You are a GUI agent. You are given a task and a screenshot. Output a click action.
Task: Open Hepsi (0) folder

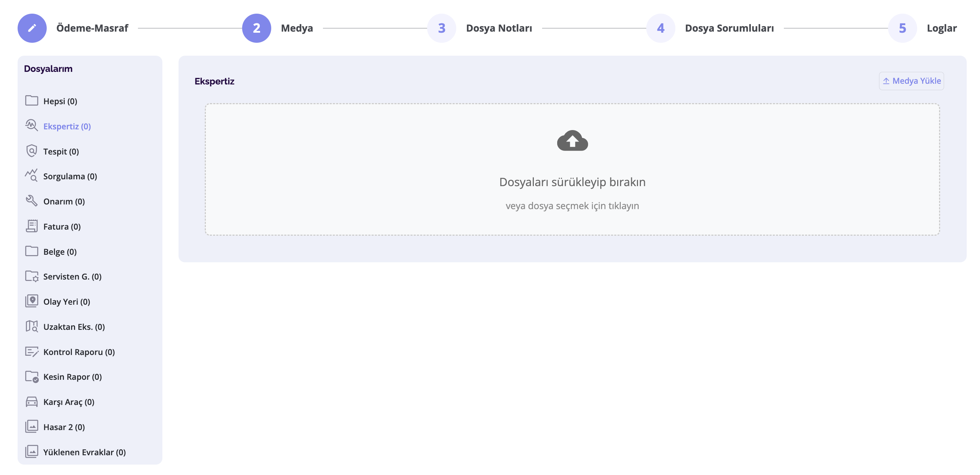(60, 101)
